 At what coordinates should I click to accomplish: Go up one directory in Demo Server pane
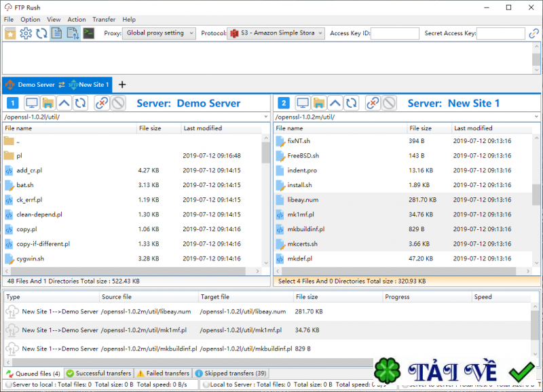tap(64, 103)
